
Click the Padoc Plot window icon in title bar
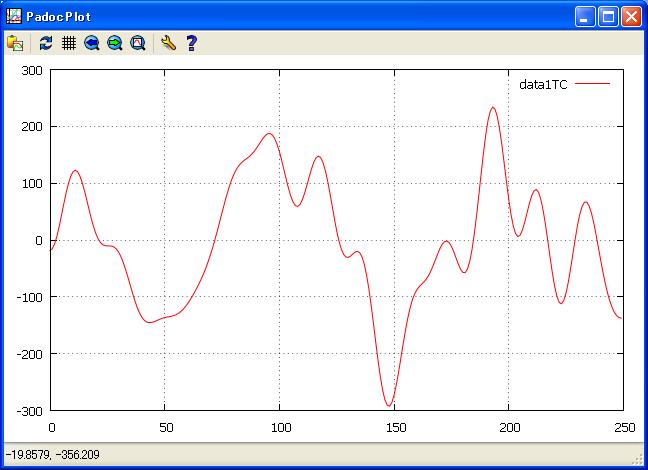[x=14, y=16]
